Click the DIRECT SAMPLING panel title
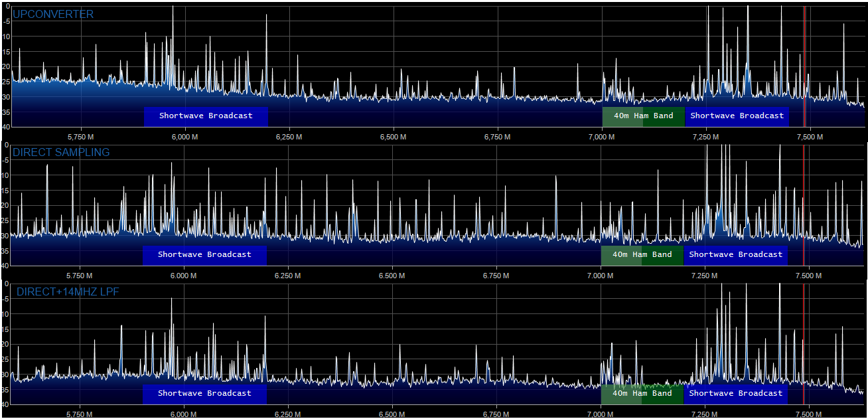Image resolution: width=868 pixels, height=419 pixels. [x=61, y=152]
